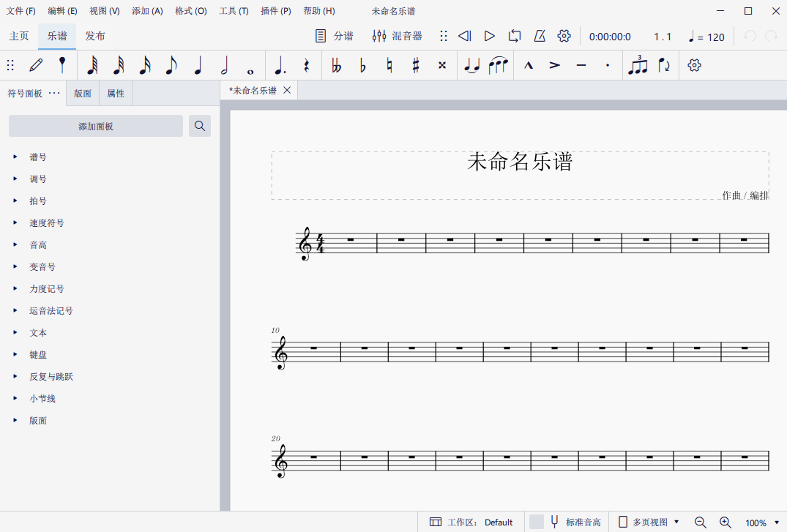Open playback settings gear
787x532 pixels.
click(564, 36)
